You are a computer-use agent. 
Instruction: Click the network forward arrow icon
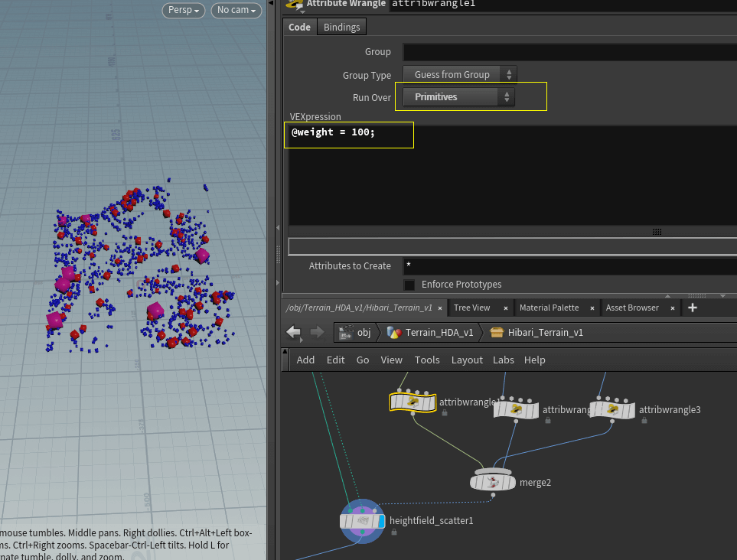[x=316, y=332]
